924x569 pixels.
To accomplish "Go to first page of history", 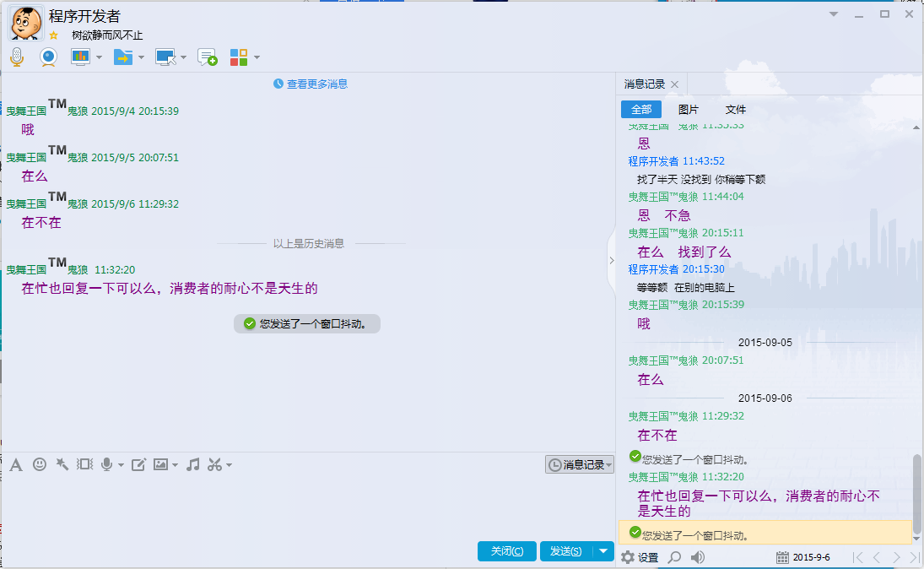I will [x=858, y=557].
